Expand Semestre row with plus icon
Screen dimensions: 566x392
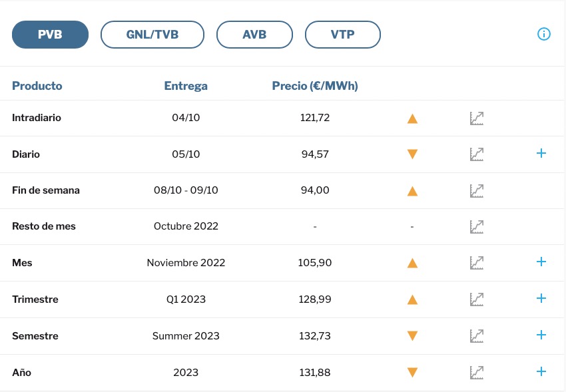click(541, 335)
